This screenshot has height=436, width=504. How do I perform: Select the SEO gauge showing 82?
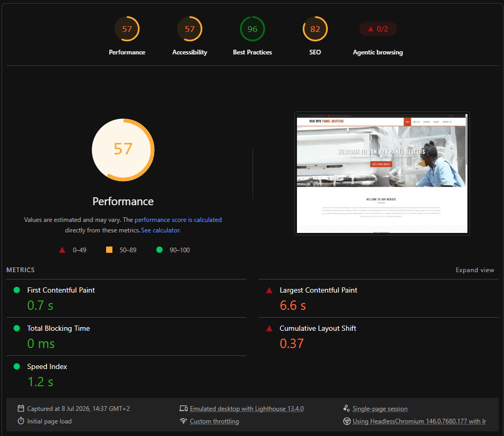(315, 29)
